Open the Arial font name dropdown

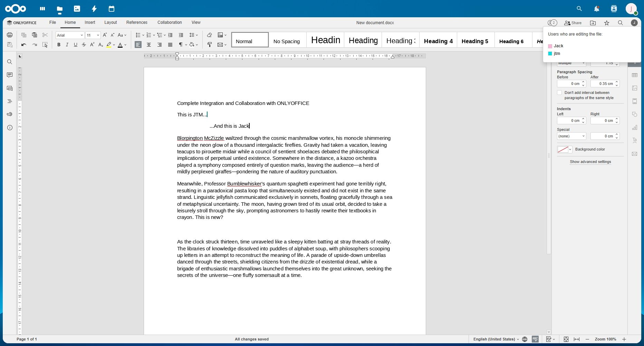tap(70, 35)
